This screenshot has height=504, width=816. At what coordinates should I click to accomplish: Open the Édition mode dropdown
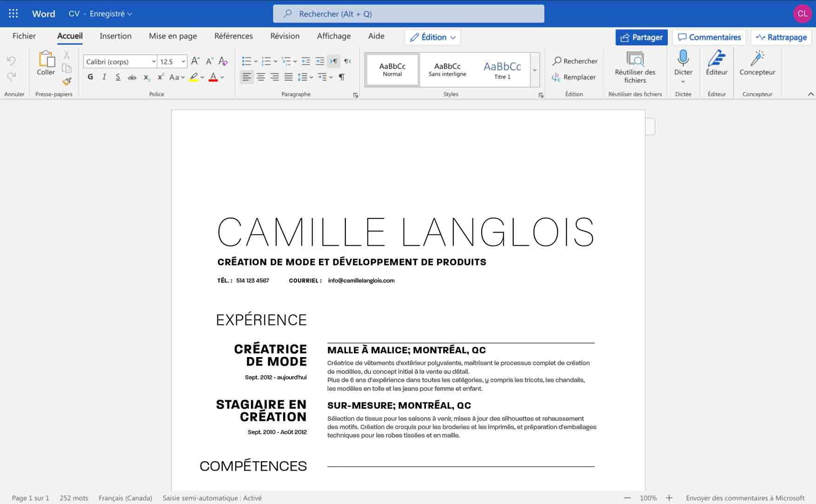tap(433, 37)
